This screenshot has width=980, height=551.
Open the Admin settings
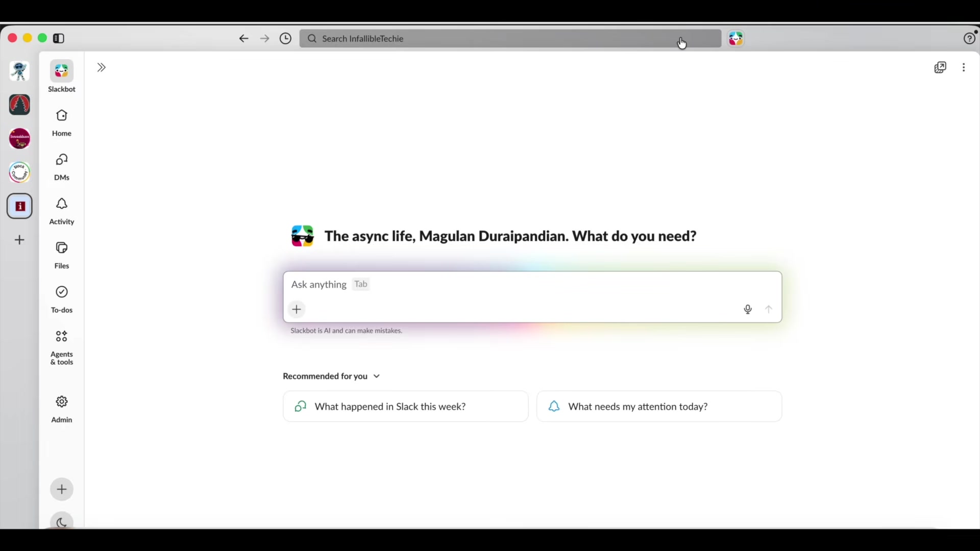coord(62,409)
